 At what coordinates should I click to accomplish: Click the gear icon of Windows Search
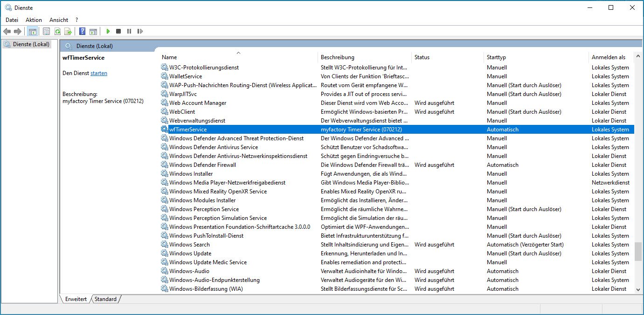[x=165, y=245]
